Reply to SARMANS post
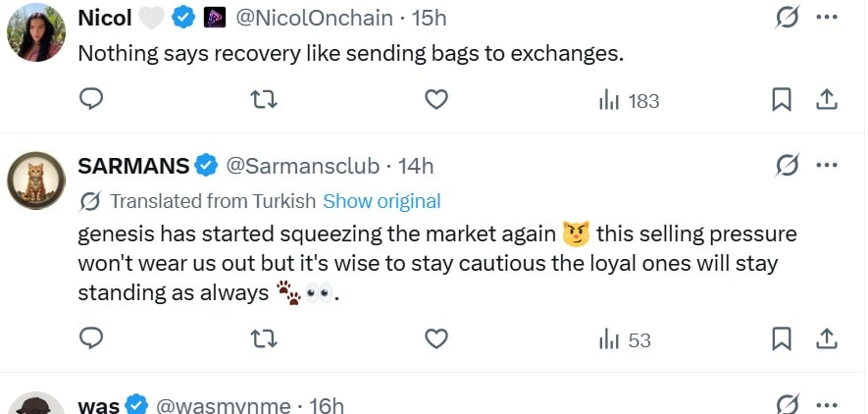The width and height of the screenshot is (868, 414). (91, 339)
